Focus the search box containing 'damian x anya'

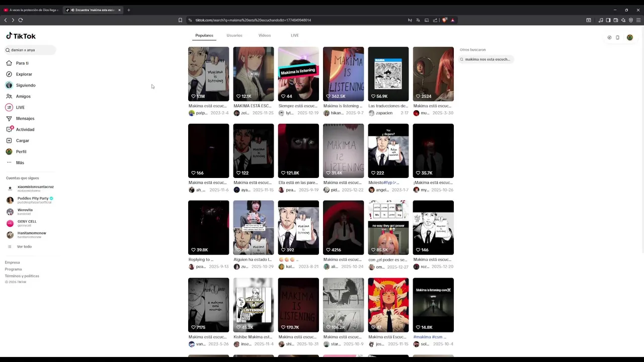click(x=30, y=50)
